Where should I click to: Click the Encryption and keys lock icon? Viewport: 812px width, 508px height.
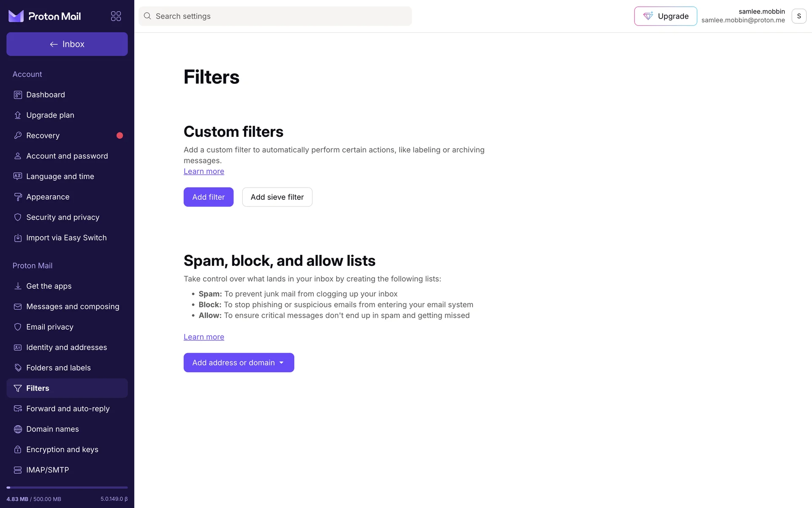18,450
